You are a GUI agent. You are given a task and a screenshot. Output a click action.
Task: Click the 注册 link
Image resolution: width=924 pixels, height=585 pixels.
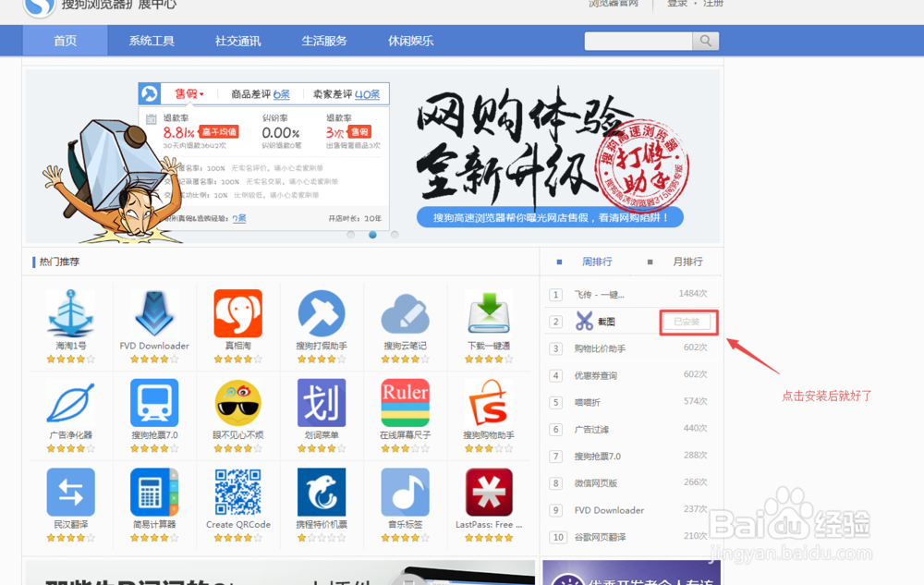pos(713,4)
